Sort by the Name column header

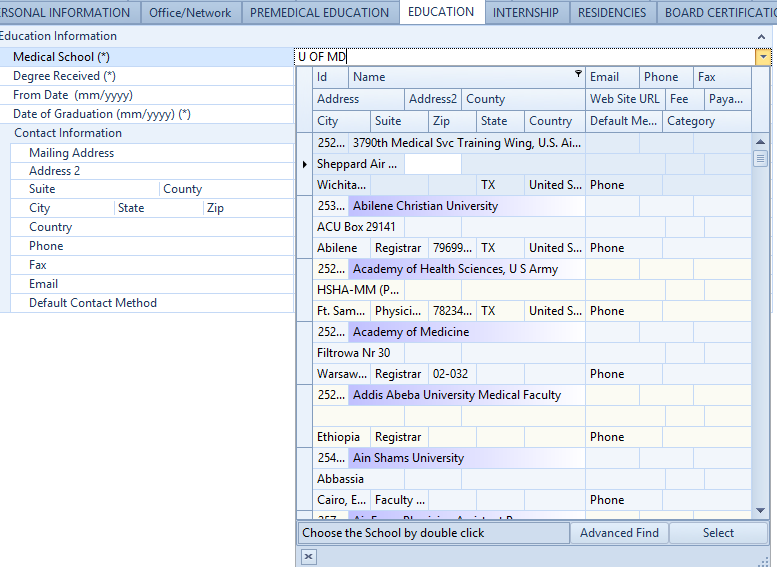click(467, 77)
